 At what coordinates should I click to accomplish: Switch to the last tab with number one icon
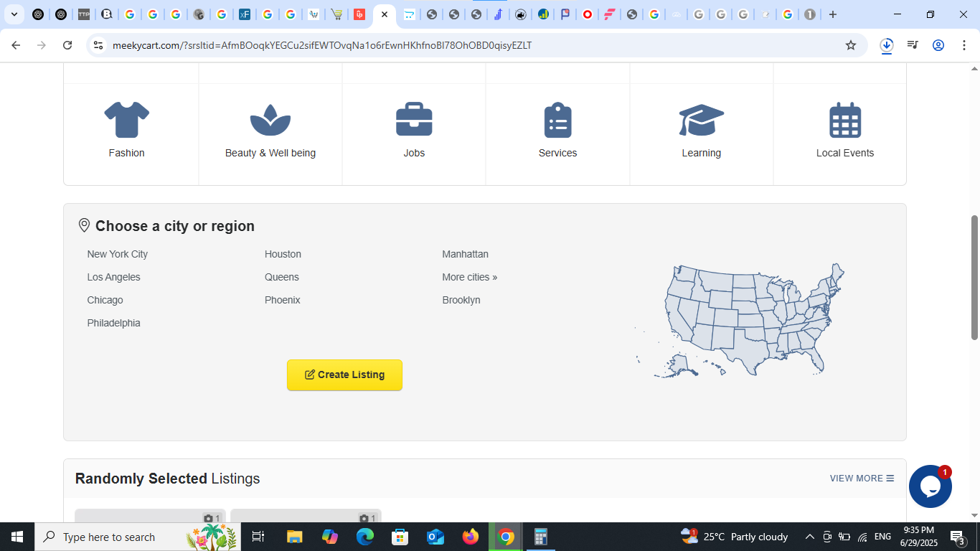tap(810, 14)
